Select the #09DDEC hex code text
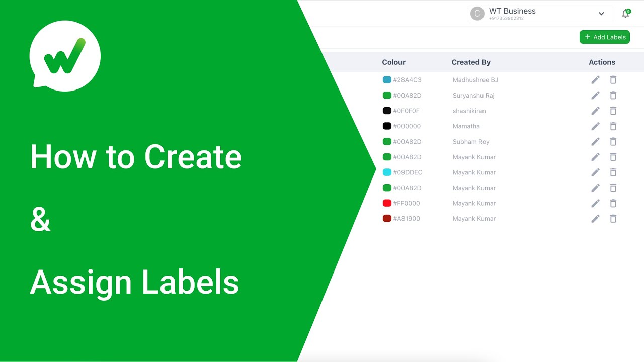This screenshot has height=362, width=644. pyautogui.click(x=408, y=172)
